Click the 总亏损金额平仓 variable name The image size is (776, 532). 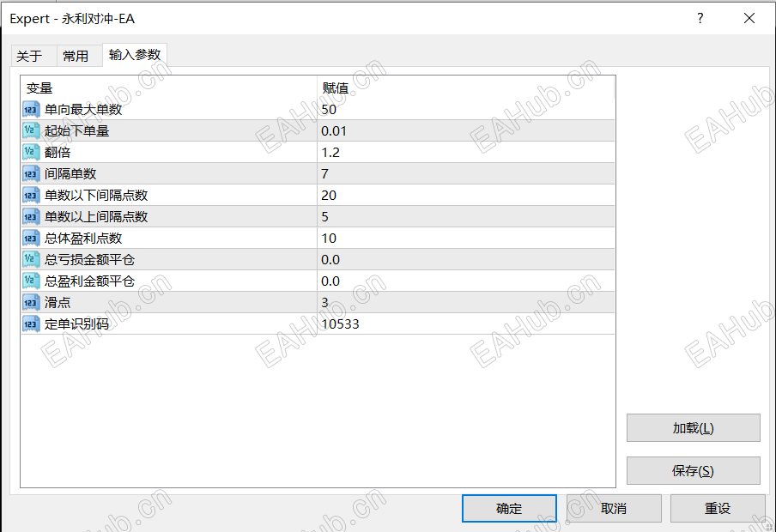click(89, 259)
